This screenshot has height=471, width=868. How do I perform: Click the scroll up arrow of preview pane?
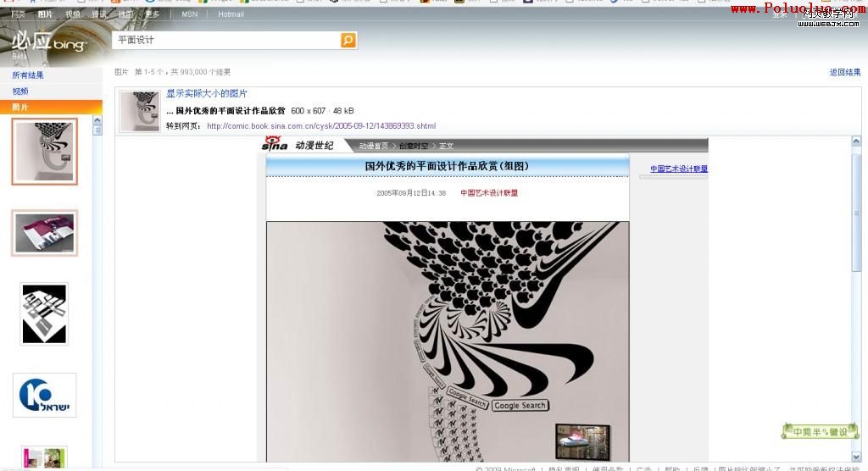tap(855, 142)
